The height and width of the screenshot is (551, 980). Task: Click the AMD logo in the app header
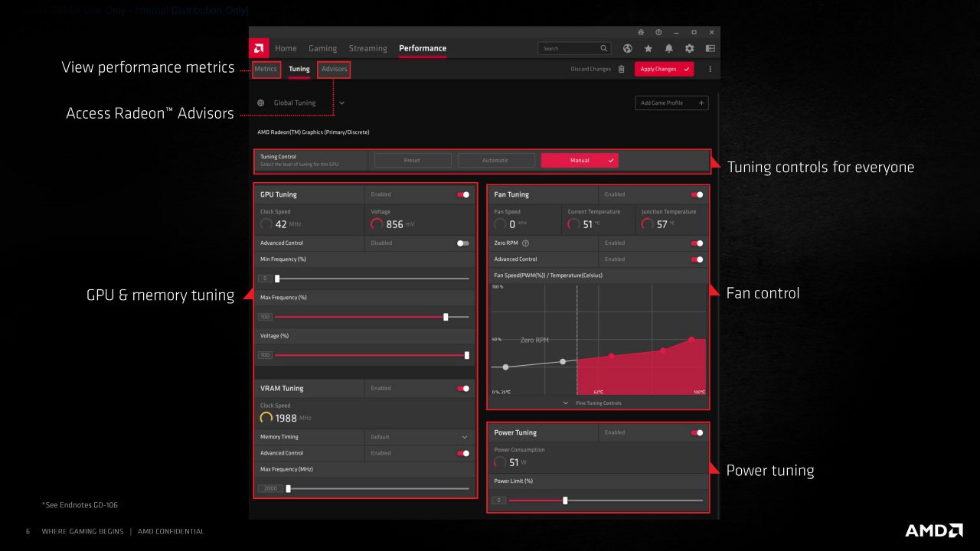click(x=259, y=48)
